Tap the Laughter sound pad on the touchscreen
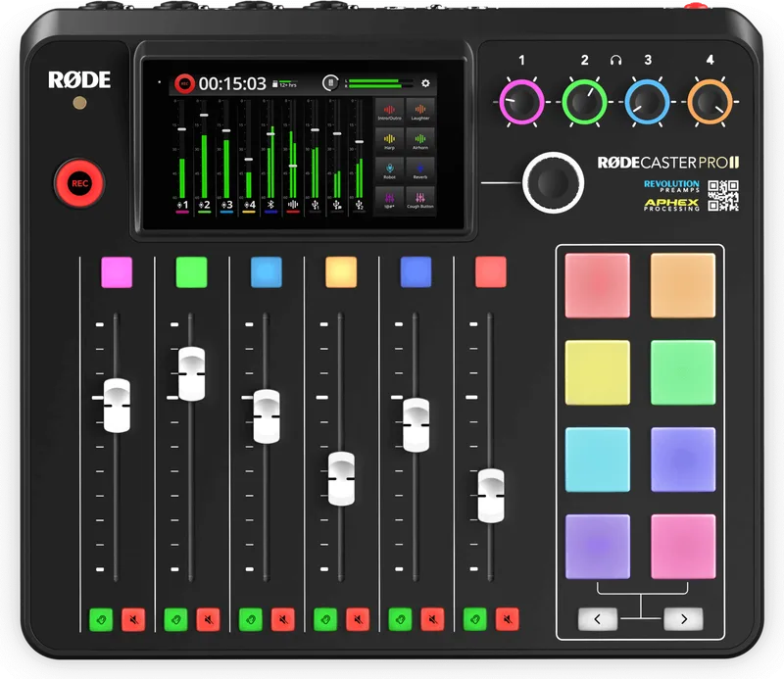Image resolution: width=784 pixels, height=679 pixels. coord(420,112)
